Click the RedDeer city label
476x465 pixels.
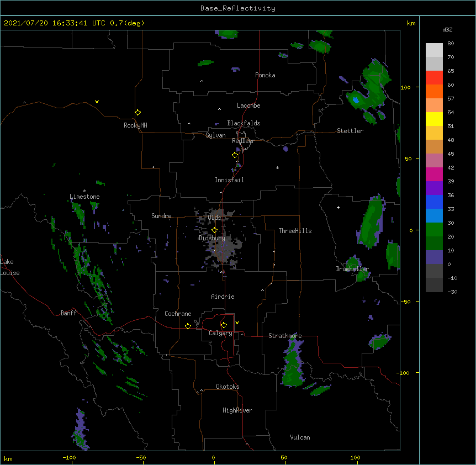tap(243, 141)
